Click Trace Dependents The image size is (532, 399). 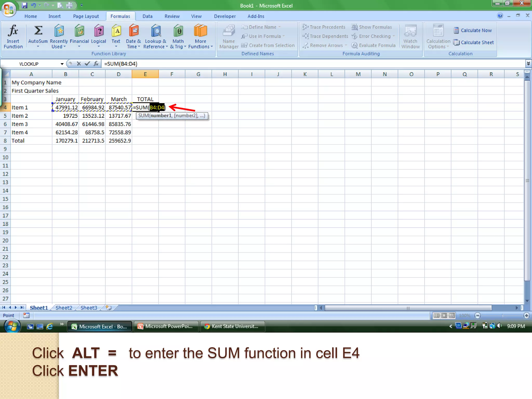[x=325, y=36]
